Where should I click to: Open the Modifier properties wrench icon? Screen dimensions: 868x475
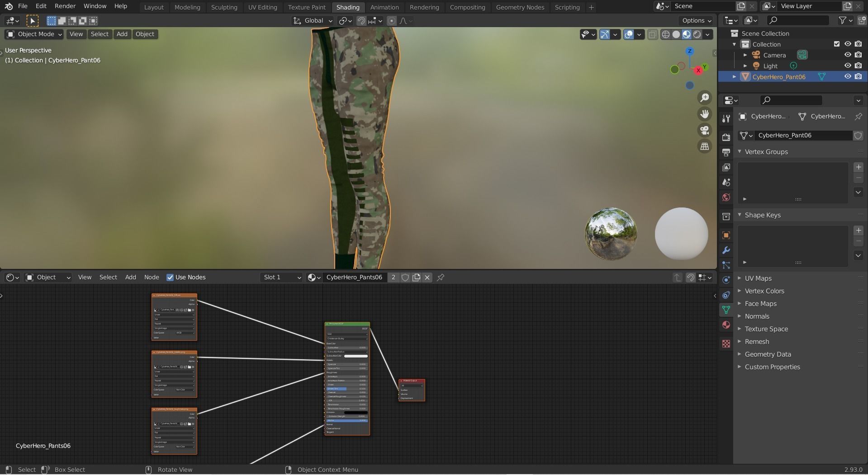click(726, 250)
